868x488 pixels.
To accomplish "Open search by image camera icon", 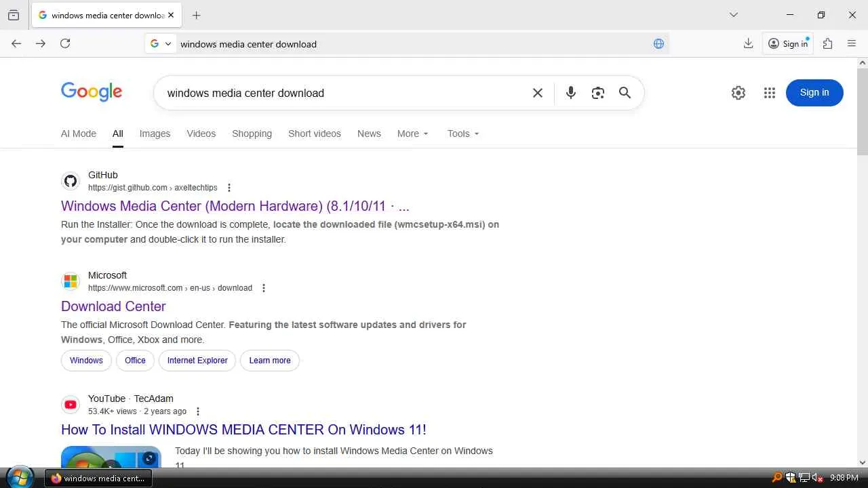I will pos(597,93).
